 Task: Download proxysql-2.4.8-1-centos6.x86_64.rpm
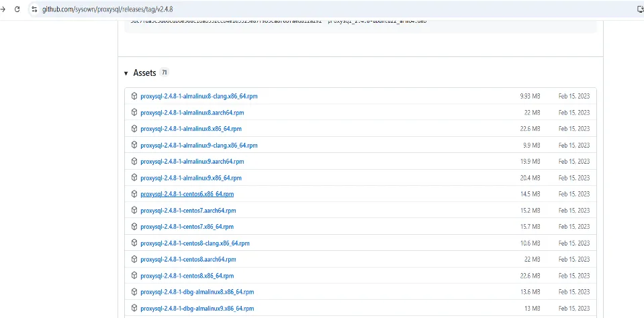(x=187, y=194)
